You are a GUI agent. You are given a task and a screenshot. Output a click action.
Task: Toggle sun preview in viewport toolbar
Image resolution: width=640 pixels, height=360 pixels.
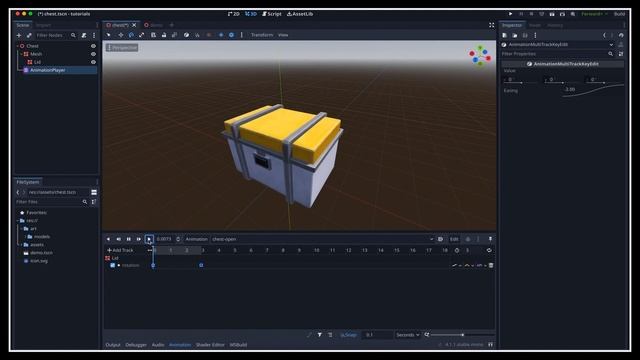[x=221, y=35]
